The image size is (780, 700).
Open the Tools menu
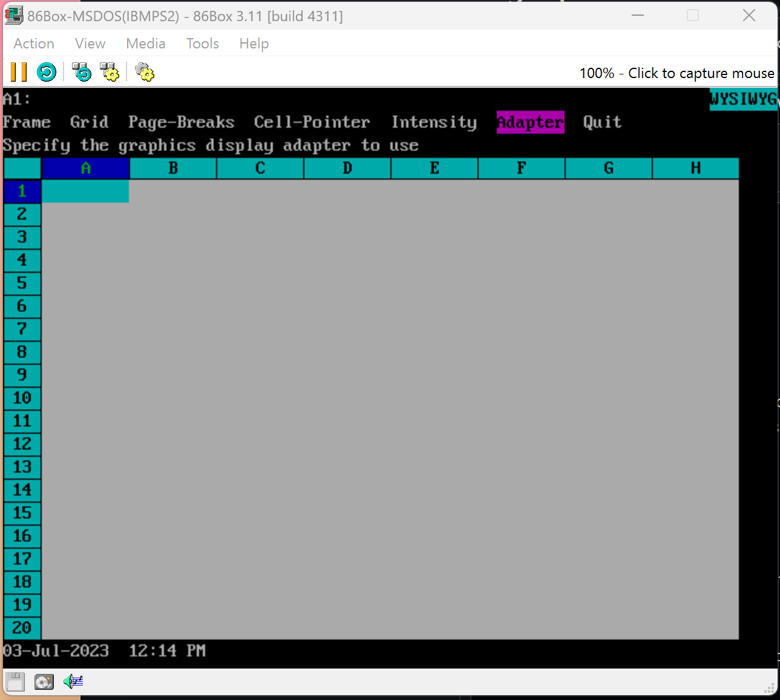(x=202, y=43)
